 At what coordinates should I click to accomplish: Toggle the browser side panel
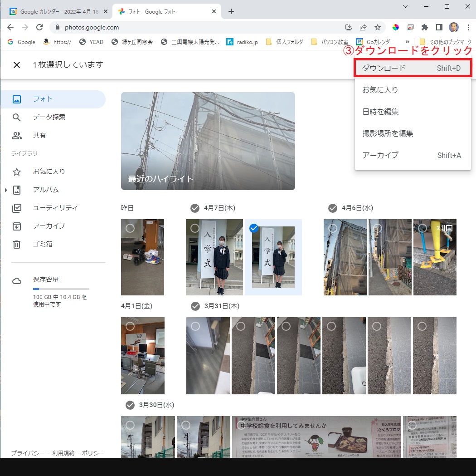coord(439,28)
